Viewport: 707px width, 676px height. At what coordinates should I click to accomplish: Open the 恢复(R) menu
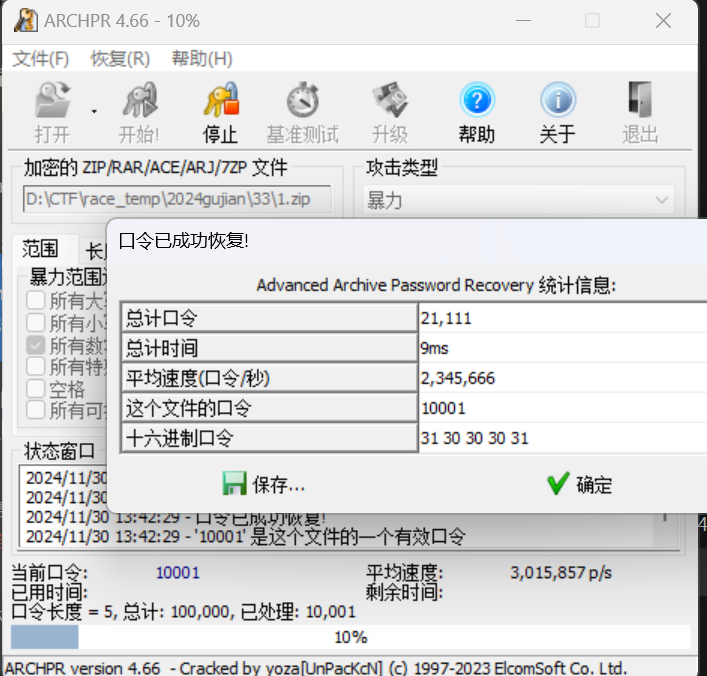(x=120, y=59)
